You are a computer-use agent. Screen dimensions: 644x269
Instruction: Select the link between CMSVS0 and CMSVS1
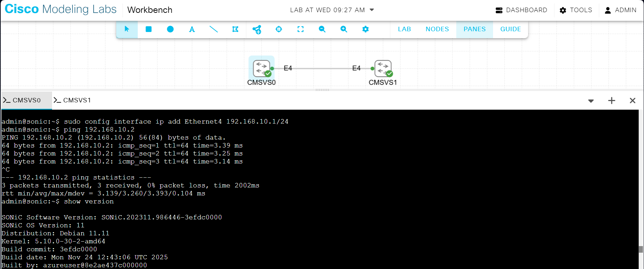tap(322, 68)
